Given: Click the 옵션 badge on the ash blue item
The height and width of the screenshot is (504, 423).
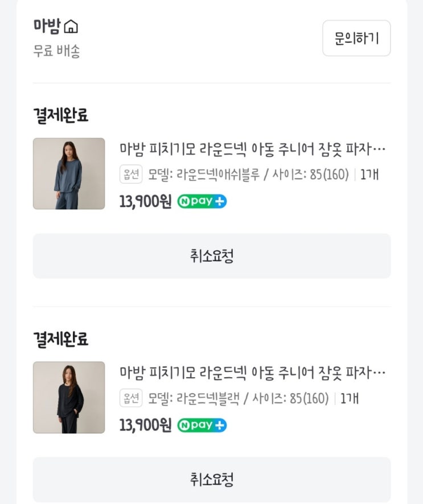Looking at the screenshot, I should (x=130, y=174).
